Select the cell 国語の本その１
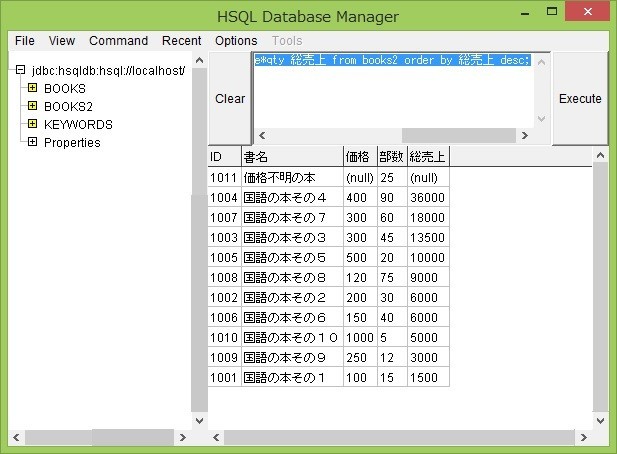The height and width of the screenshot is (454, 617). pyautogui.click(x=292, y=378)
